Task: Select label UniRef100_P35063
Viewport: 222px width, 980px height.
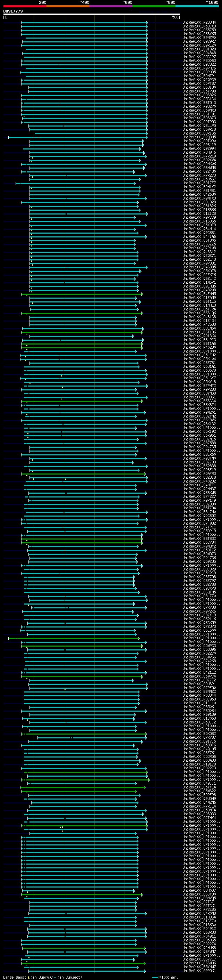Action: coord(199,60)
